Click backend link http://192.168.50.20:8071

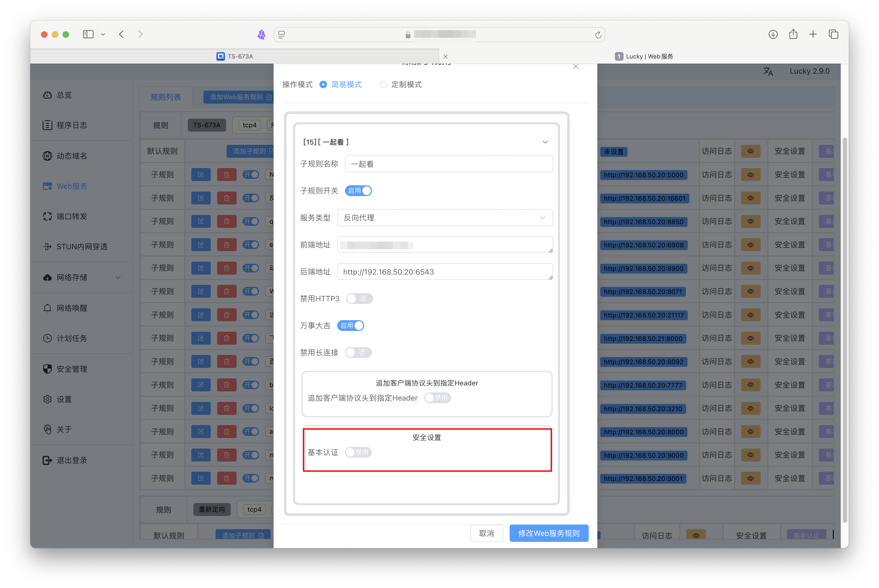(x=643, y=292)
